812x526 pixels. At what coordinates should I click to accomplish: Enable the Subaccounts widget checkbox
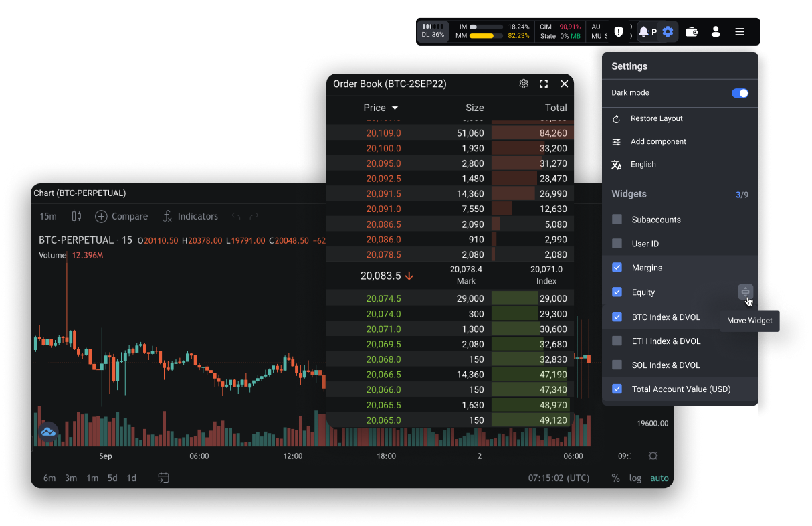617,220
